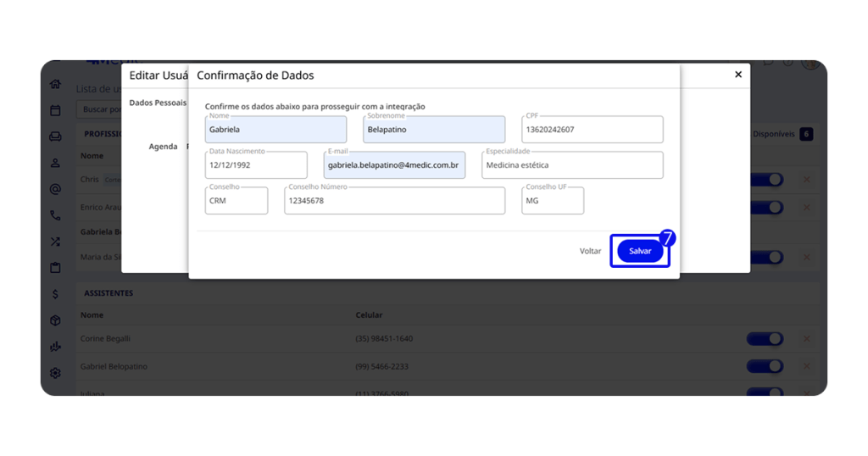The image size is (868, 456).
Task: Toggle the switch for Corine Begalli
Action: point(765,339)
